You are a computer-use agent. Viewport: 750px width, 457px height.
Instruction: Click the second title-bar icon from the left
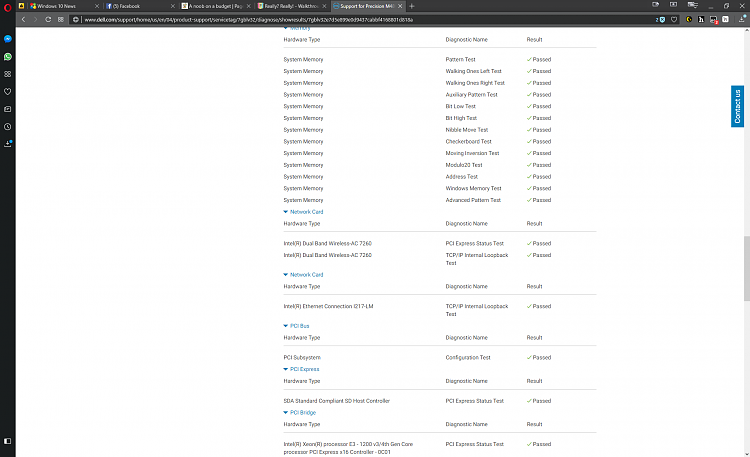(x=673, y=5)
